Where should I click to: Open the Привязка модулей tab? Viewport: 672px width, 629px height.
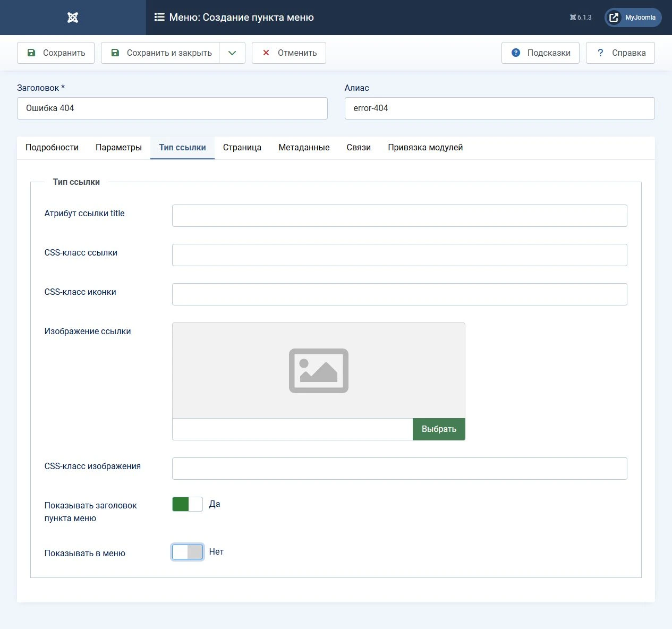coord(426,148)
